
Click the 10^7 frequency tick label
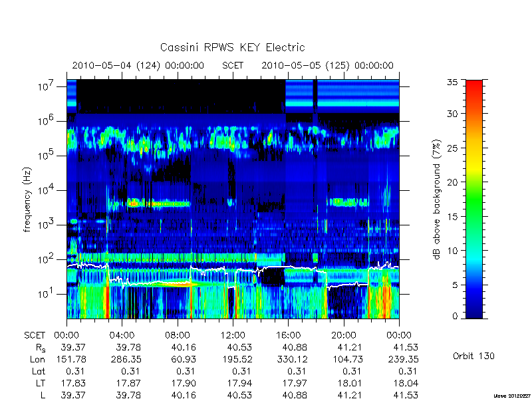point(47,86)
